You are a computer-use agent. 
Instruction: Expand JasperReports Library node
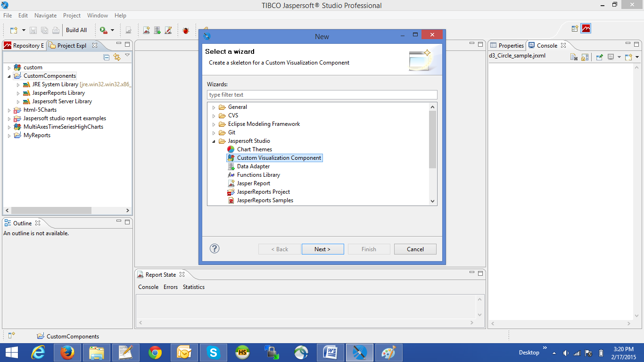tap(18, 93)
